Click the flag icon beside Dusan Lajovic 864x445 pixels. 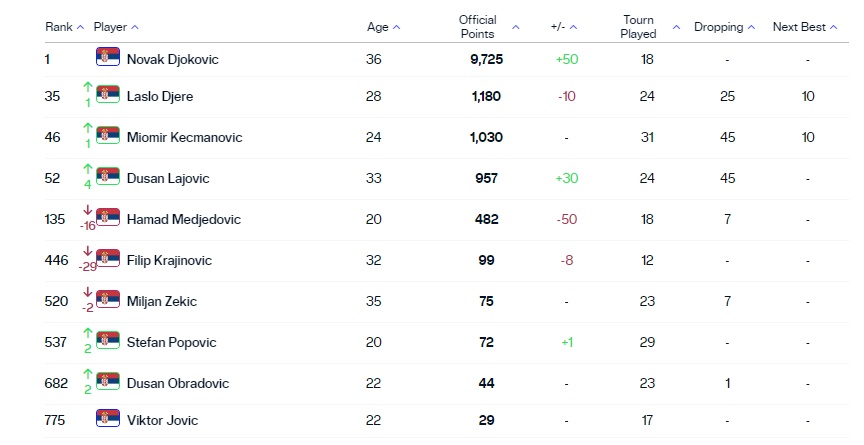click(x=108, y=178)
